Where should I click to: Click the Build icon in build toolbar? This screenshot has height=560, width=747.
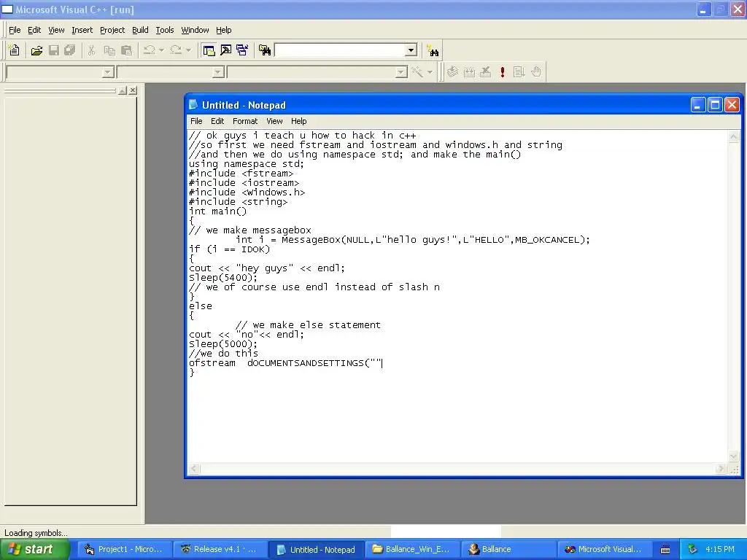point(469,72)
